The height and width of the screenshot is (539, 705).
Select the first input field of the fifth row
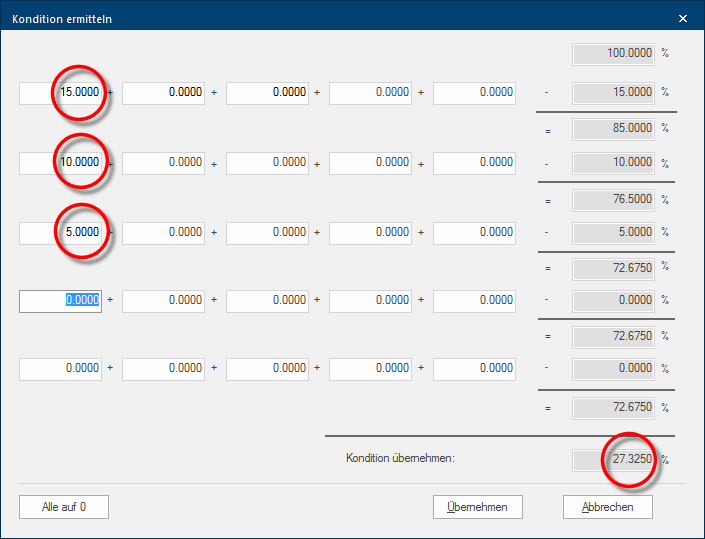coord(60,369)
